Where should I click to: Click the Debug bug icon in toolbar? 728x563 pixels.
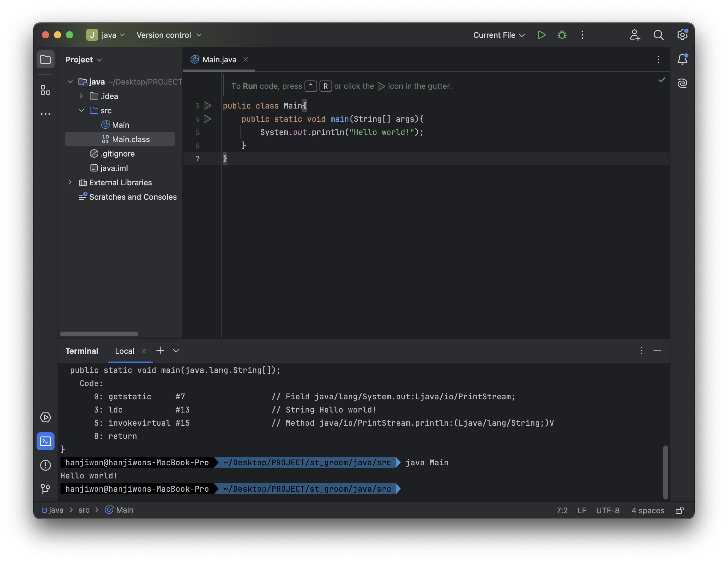562,35
